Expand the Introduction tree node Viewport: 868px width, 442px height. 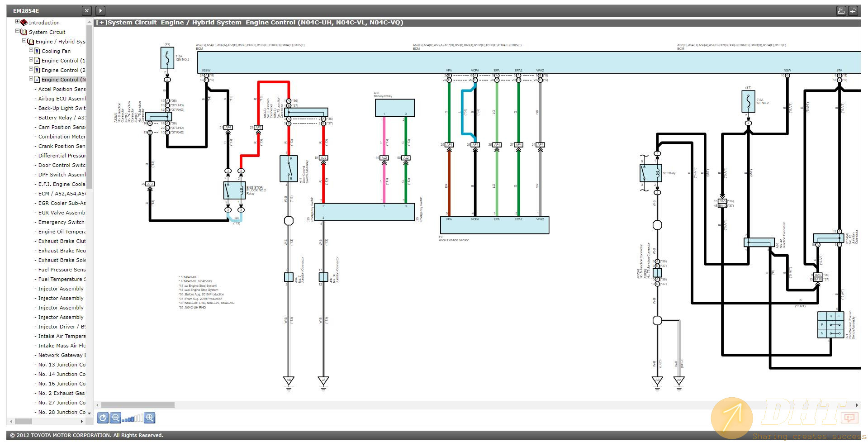18,22
